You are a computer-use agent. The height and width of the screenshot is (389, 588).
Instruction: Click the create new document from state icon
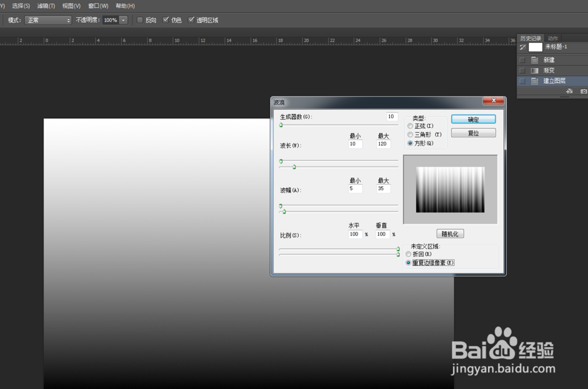coord(569,91)
